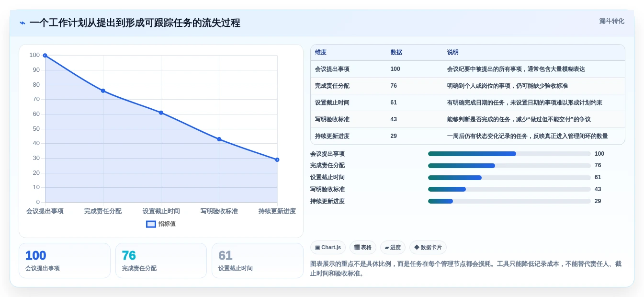The height and width of the screenshot is (297, 644).
Task: Open the 76 完成责任分配 data card
Action: click(x=161, y=261)
